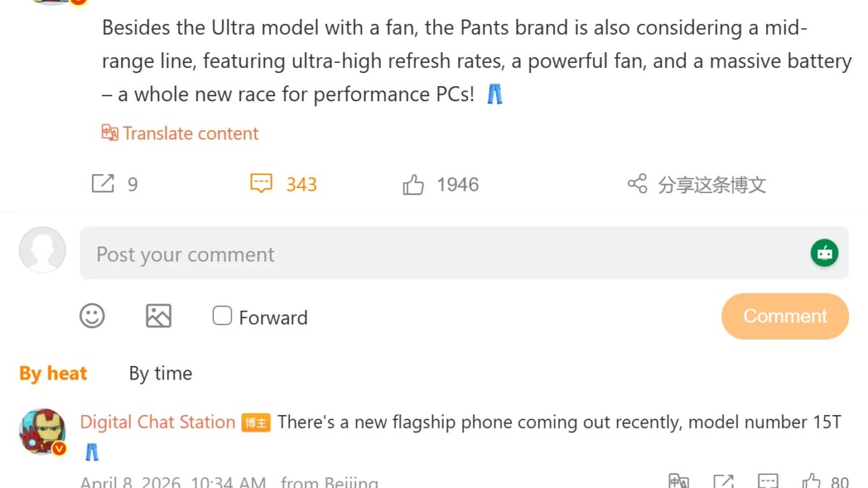The height and width of the screenshot is (488, 868).
Task: Click Digital Chat Station's Iron Man avatar
Action: [x=42, y=431]
